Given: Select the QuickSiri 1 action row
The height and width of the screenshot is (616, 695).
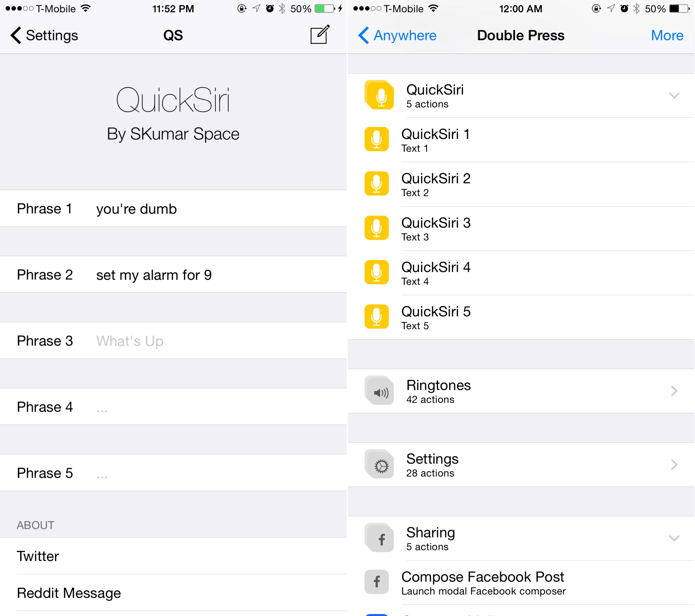Looking at the screenshot, I should (x=521, y=140).
